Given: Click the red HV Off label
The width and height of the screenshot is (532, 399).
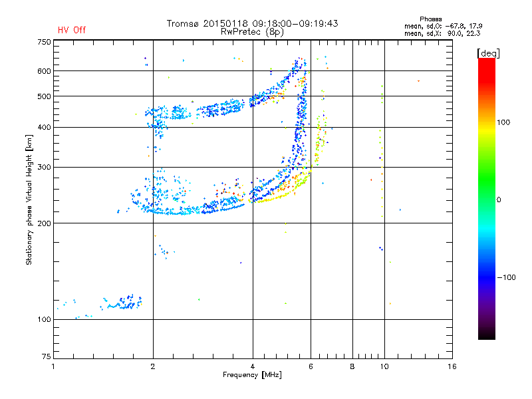Looking at the screenshot, I should [x=72, y=30].
